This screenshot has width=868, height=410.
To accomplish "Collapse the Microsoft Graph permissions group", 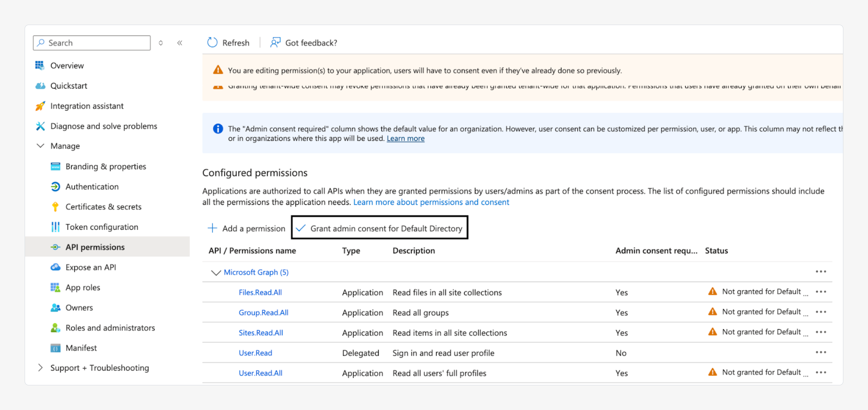I will (216, 272).
